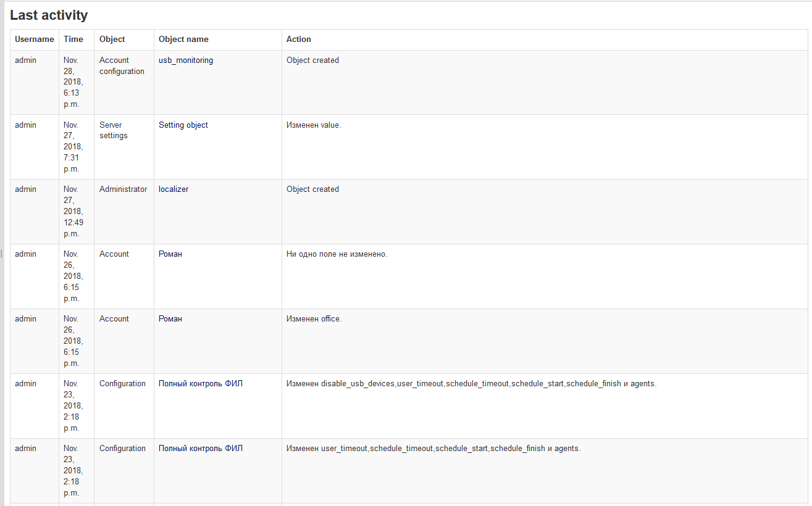
Task: Select the Account configuration object cell
Action: click(122, 66)
